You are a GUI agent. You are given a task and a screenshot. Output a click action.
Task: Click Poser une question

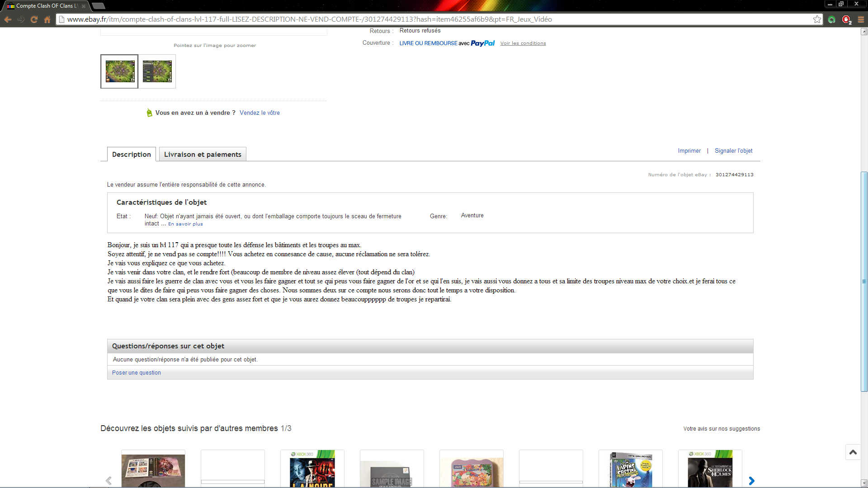136,372
